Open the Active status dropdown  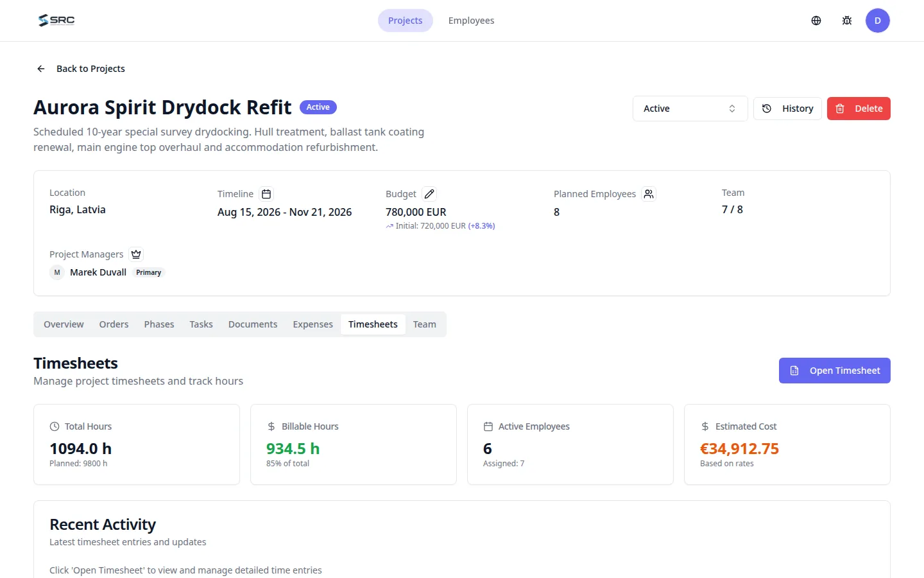click(x=690, y=109)
